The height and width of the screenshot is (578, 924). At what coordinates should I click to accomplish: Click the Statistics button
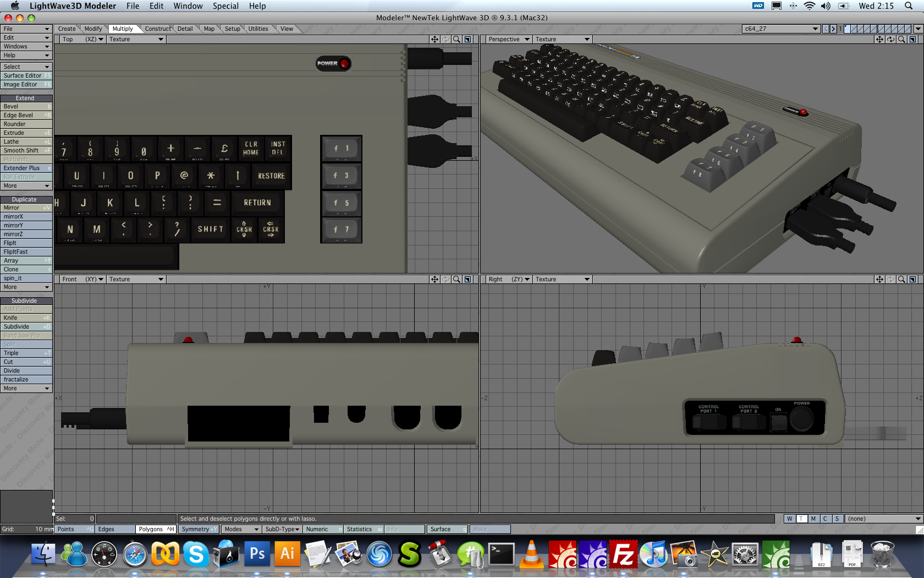(x=364, y=530)
